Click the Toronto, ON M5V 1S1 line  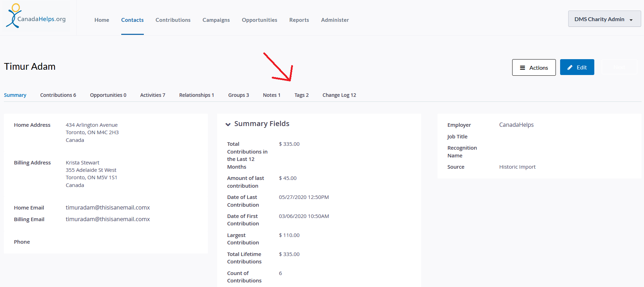coord(91,177)
